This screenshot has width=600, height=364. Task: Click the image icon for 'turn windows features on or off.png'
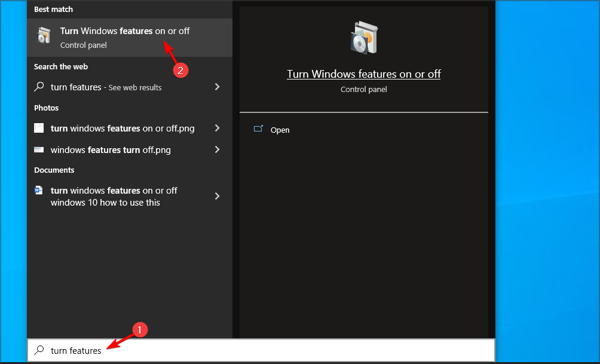tap(39, 128)
